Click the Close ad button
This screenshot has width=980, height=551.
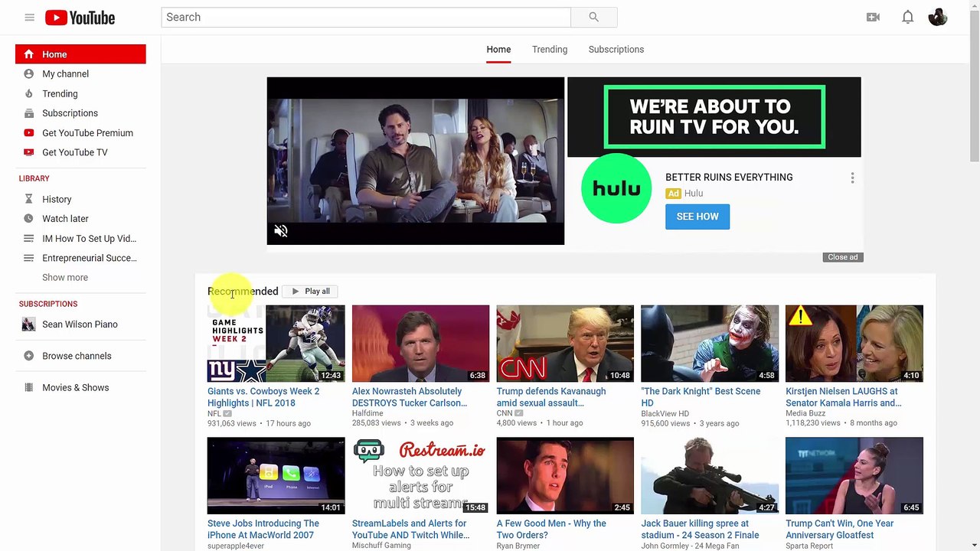[x=843, y=257]
